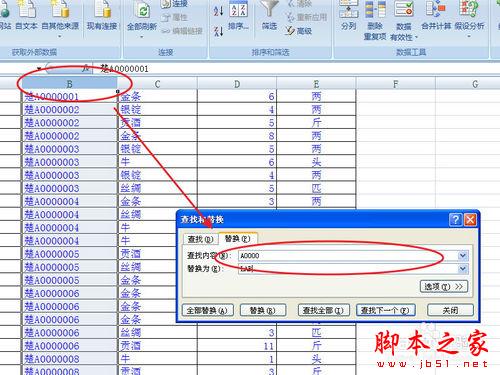Select cell D with value 8
Viewport: 500px width, 375px height.
coord(237,136)
